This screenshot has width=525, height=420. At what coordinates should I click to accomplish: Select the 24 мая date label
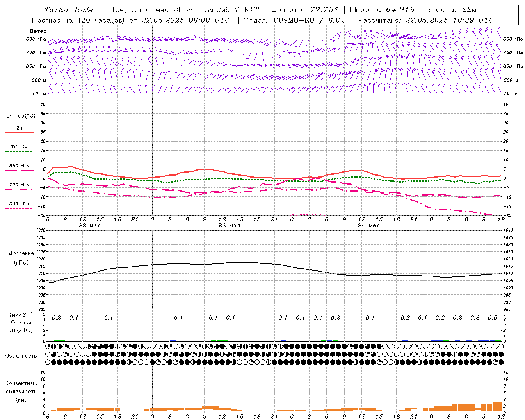pyautogui.click(x=369, y=226)
